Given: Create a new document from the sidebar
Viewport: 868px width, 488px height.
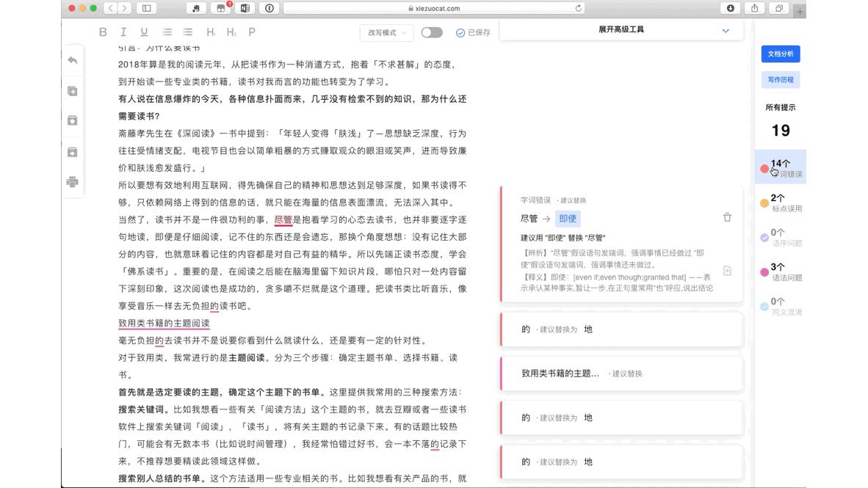Looking at the screenshot, I should coord(72,90).
